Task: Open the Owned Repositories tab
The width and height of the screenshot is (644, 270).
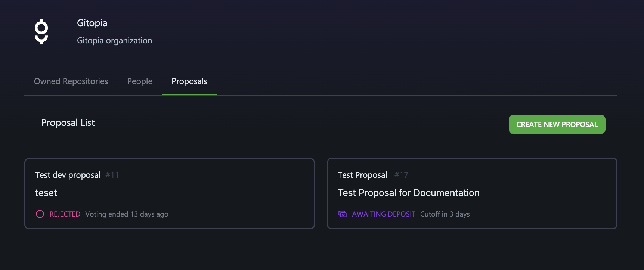Action: pos(71,81)
